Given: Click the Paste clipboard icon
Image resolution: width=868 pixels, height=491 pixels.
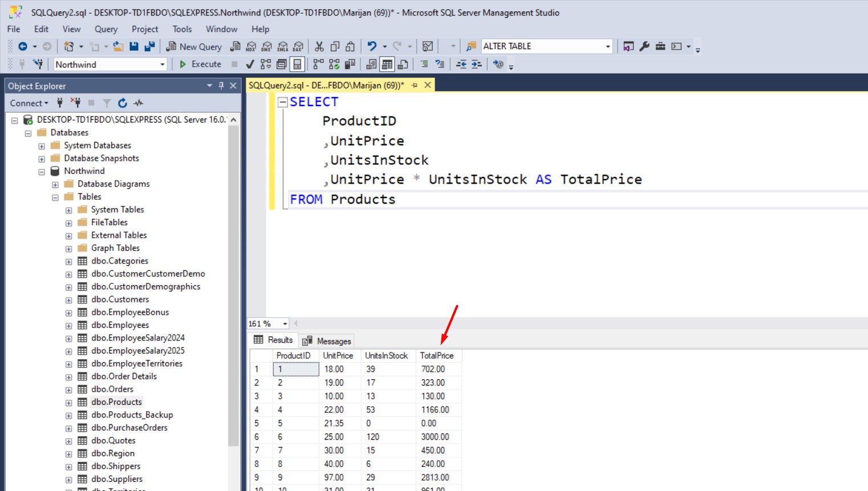Looking at the screenshot, I should point(350,46).
